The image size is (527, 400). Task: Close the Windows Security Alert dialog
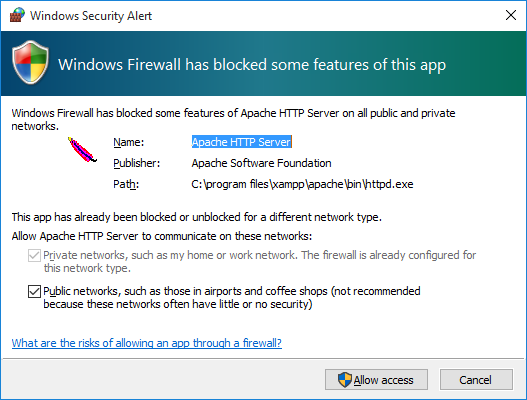pos(511,15)
